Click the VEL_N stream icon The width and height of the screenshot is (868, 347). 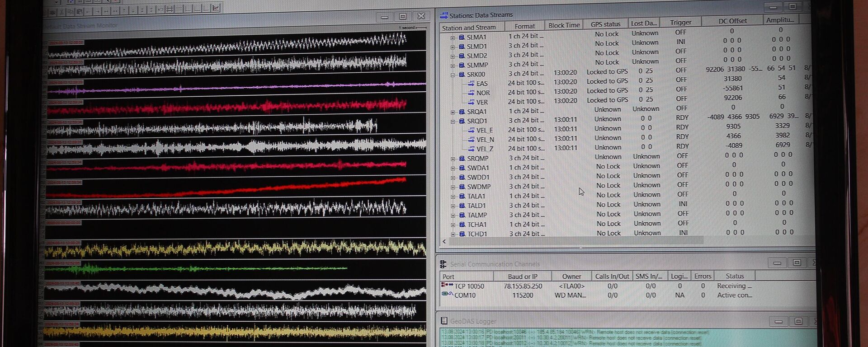pos(471,140)
